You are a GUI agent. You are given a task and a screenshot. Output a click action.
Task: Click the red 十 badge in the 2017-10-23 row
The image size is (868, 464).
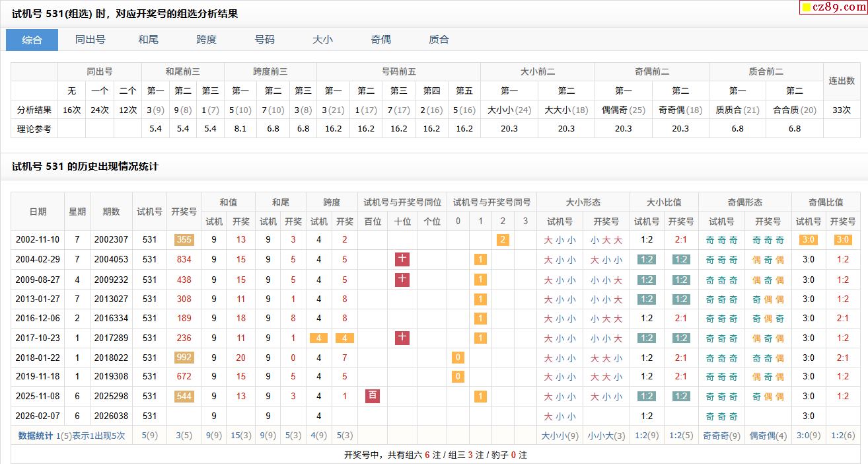402,338
